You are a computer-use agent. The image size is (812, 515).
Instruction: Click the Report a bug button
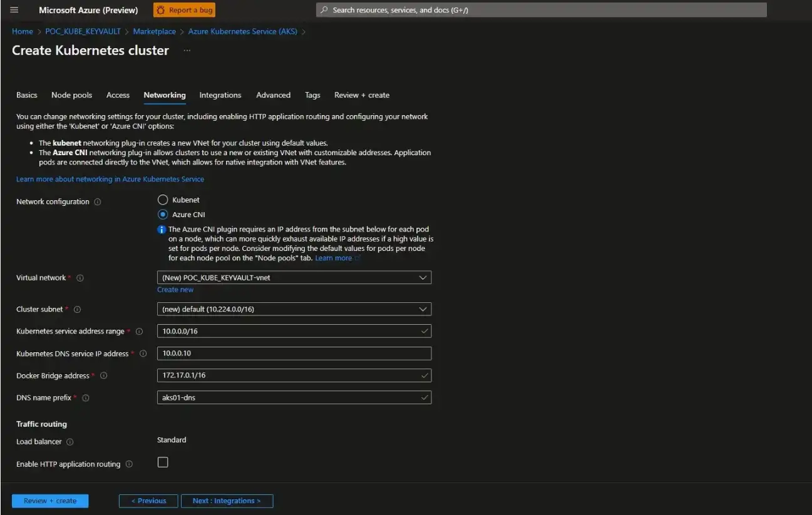184,10
